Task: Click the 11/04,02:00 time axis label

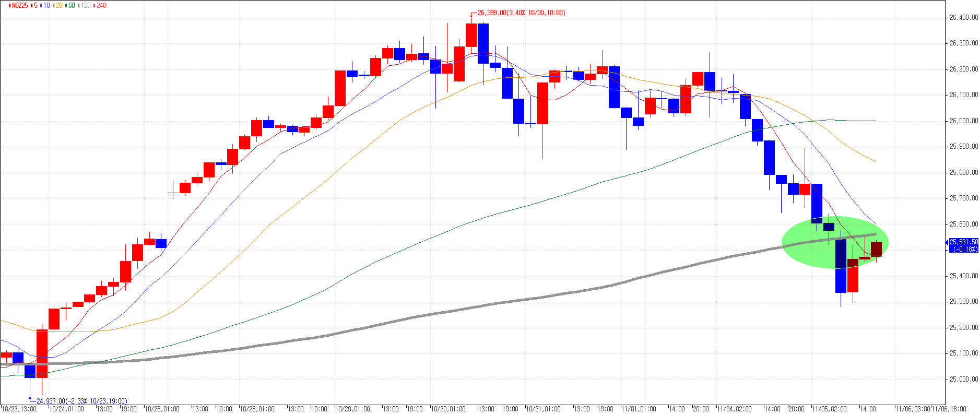Action: click(735, 409)
